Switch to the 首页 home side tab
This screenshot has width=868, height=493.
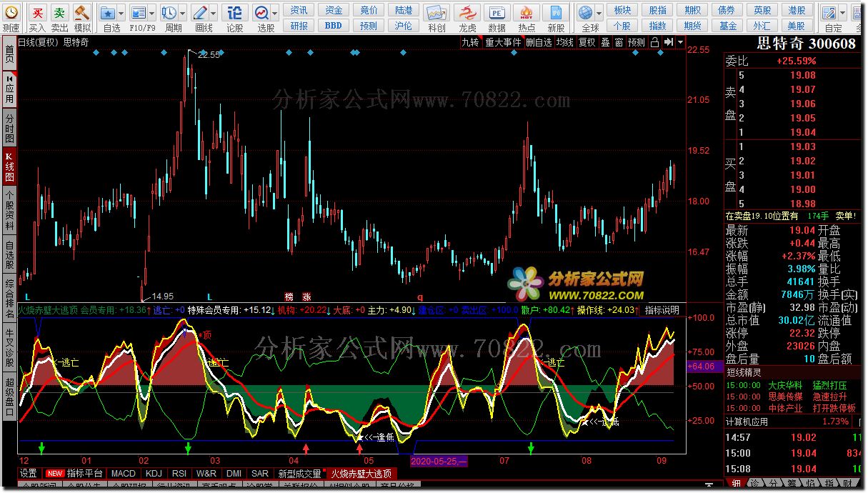tap(9, 54)
